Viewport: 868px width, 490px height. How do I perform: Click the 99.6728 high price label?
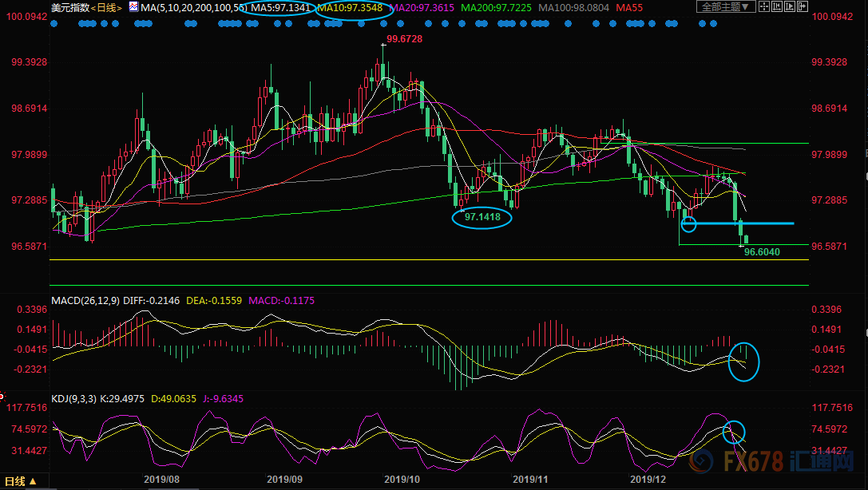coord(404,39)
